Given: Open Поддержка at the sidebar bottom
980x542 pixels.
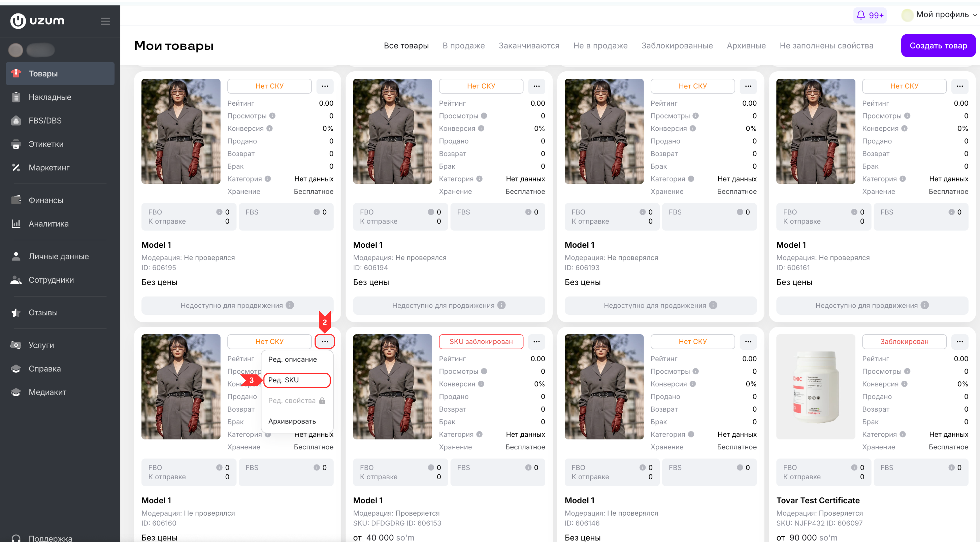Looking at the screenshot, I should click(x=60, y=537).
